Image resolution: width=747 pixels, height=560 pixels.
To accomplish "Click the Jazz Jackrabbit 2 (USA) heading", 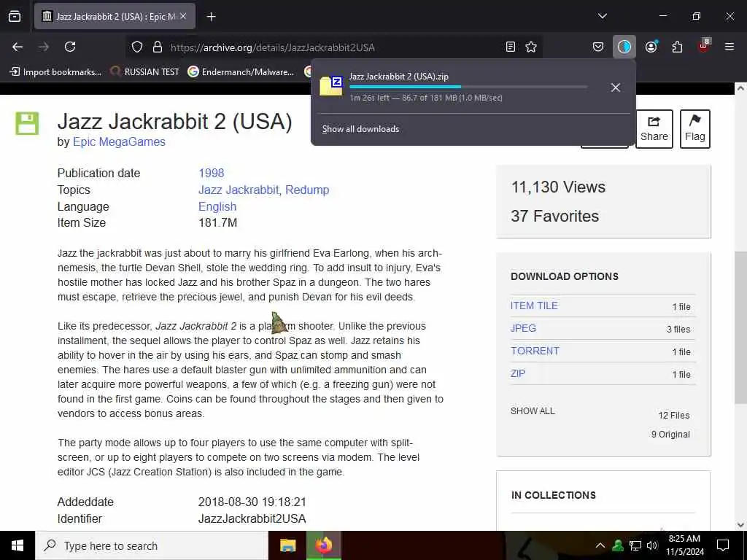I will click(174, 122).
